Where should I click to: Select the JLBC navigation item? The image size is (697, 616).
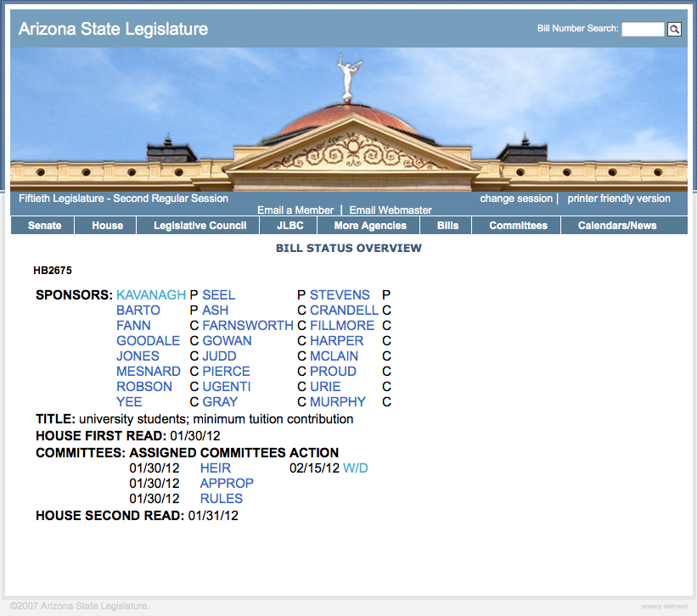290,226
